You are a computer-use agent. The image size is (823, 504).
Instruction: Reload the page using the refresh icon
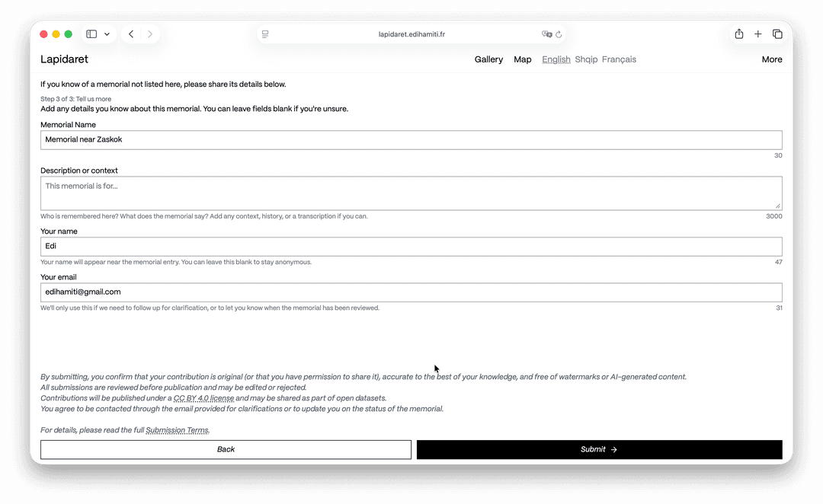pos(559,33)
